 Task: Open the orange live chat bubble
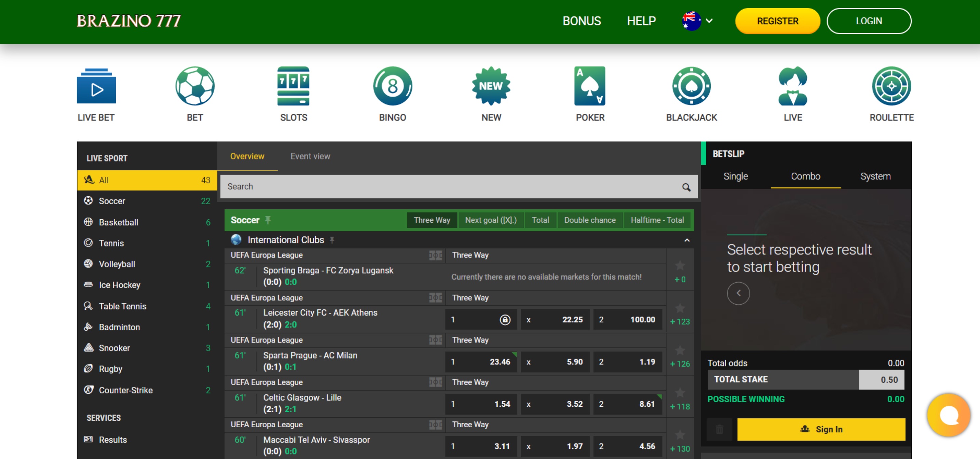coord(949,415)
